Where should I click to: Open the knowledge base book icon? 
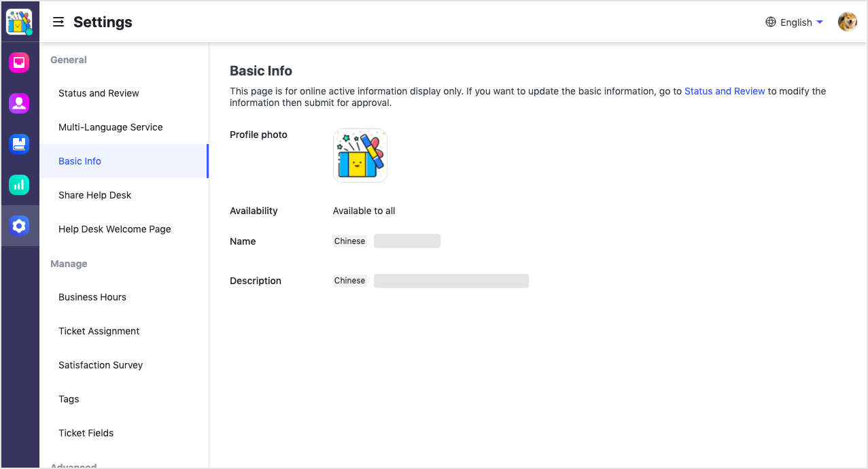[19, 144]
